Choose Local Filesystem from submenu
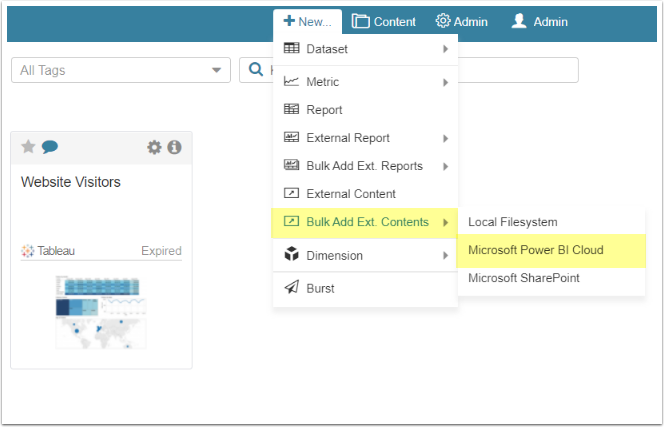 pyautogui.click(x=513, y=222)
